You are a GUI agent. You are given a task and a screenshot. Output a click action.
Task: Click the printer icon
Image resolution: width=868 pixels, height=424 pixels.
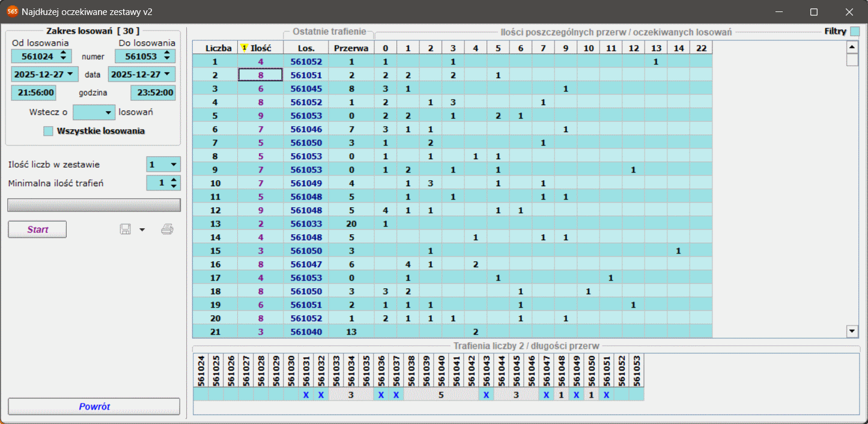click(x=168, y=229)
